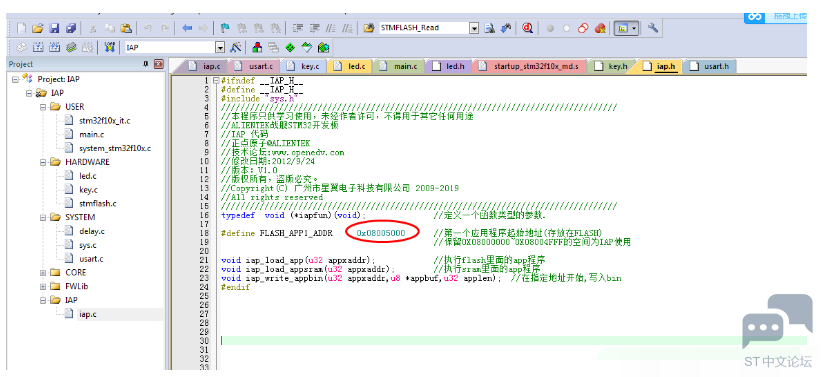
Task: Toggle bookmark flag icon
Action: (x=225, y=28)
